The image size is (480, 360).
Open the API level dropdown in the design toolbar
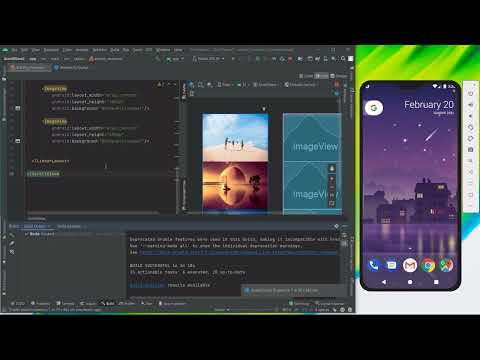tap(243, 85)
